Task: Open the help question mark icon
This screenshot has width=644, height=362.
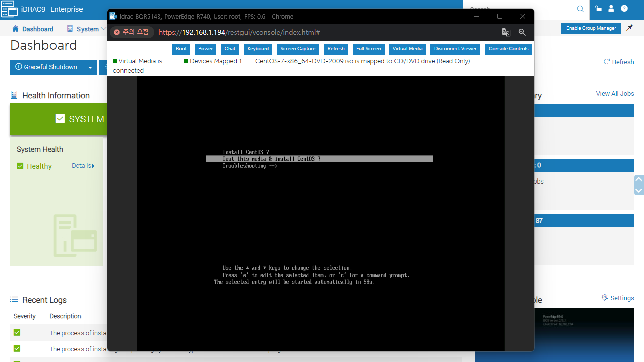Action: point(624,9)
